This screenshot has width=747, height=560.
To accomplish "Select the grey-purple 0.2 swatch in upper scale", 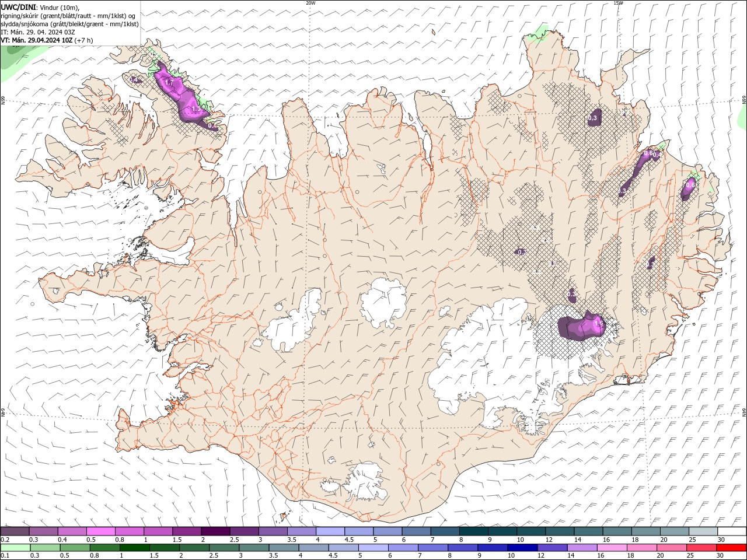I will pos(15,531).
